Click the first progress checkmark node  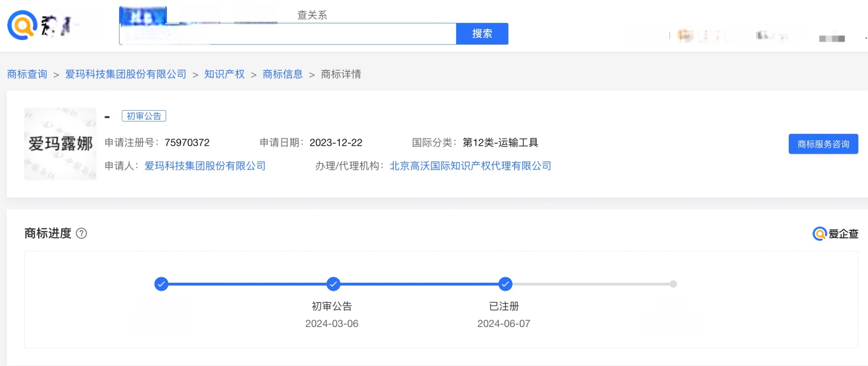point(161,284)
